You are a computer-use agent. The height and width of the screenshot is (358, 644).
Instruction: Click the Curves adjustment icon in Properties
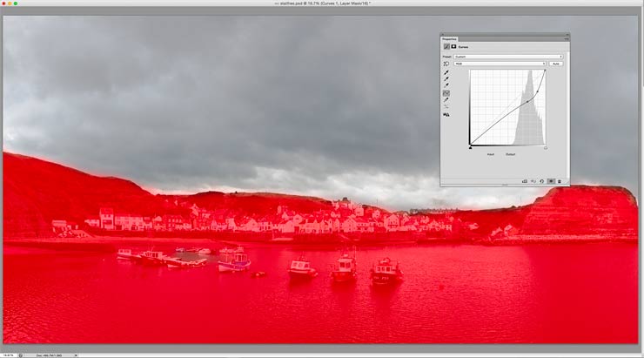click(446, 47)
